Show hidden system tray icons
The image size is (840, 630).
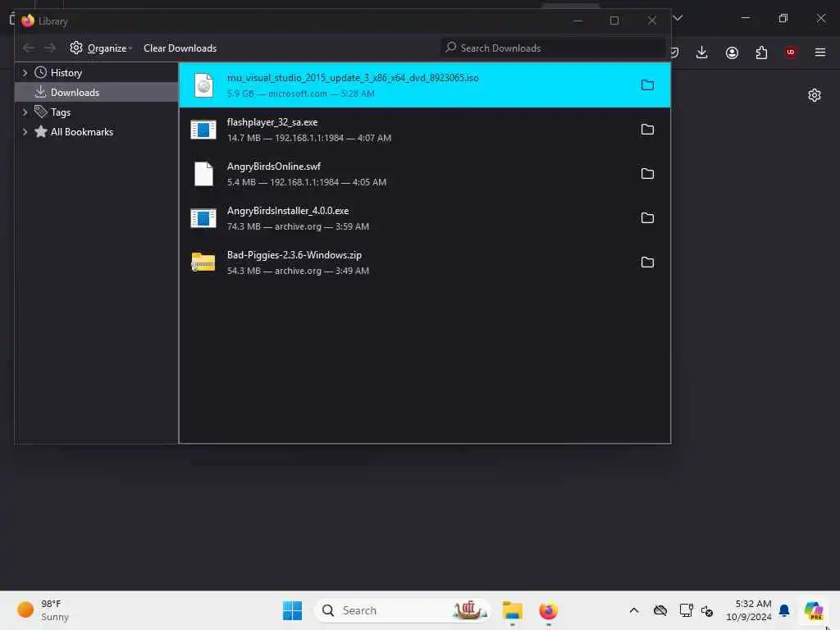point(634,610)
